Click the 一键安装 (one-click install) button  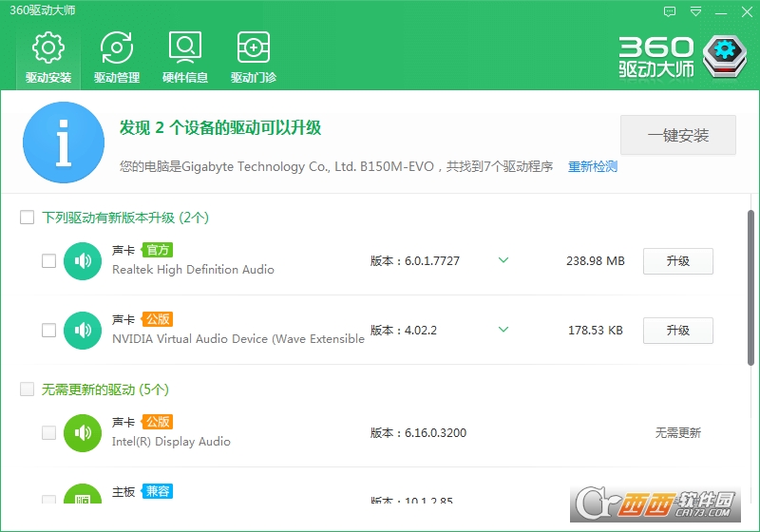pyautogui.click(x=678, y=135)
